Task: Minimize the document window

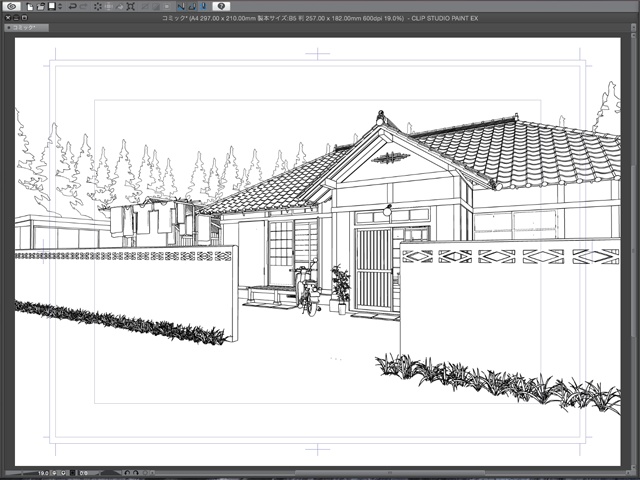Action: click(16, 18)
